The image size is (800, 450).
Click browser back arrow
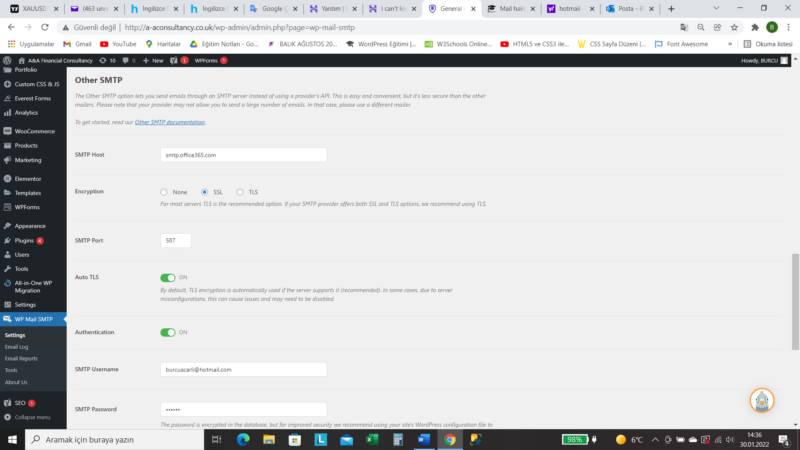[x=11, y=28]
